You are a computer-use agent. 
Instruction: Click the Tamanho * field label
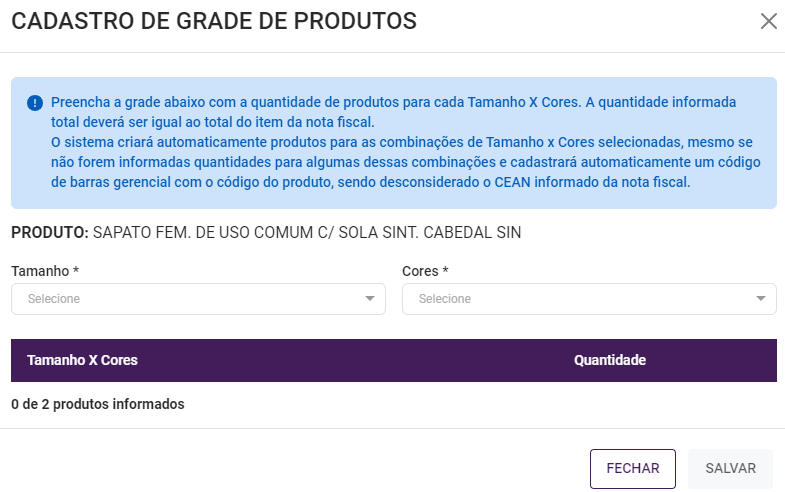coord(45,271)
